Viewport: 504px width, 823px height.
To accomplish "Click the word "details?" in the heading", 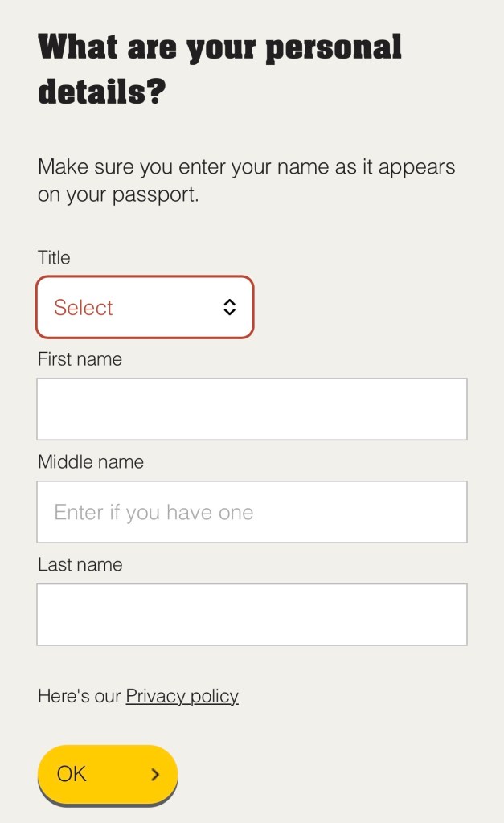I will click(x=101, y=93).
